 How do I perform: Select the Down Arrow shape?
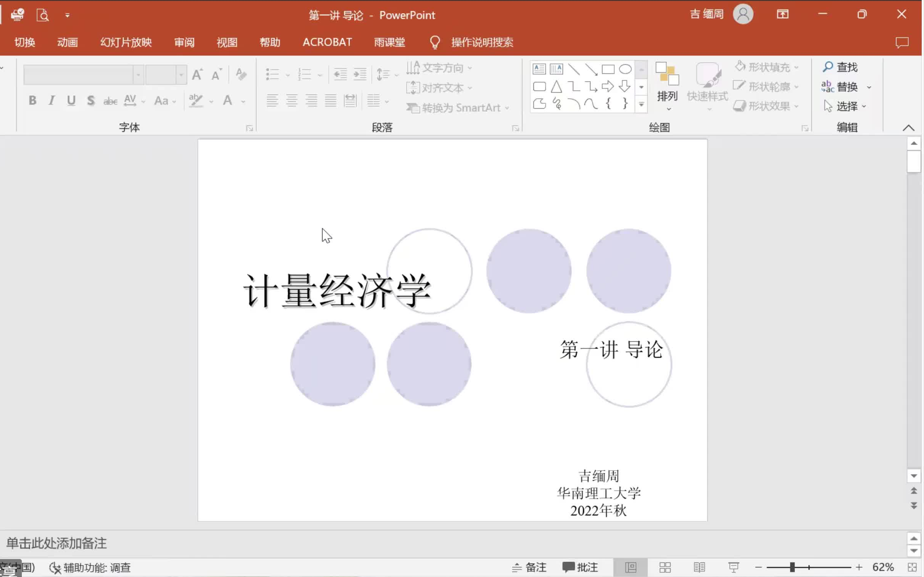point(625,86)
